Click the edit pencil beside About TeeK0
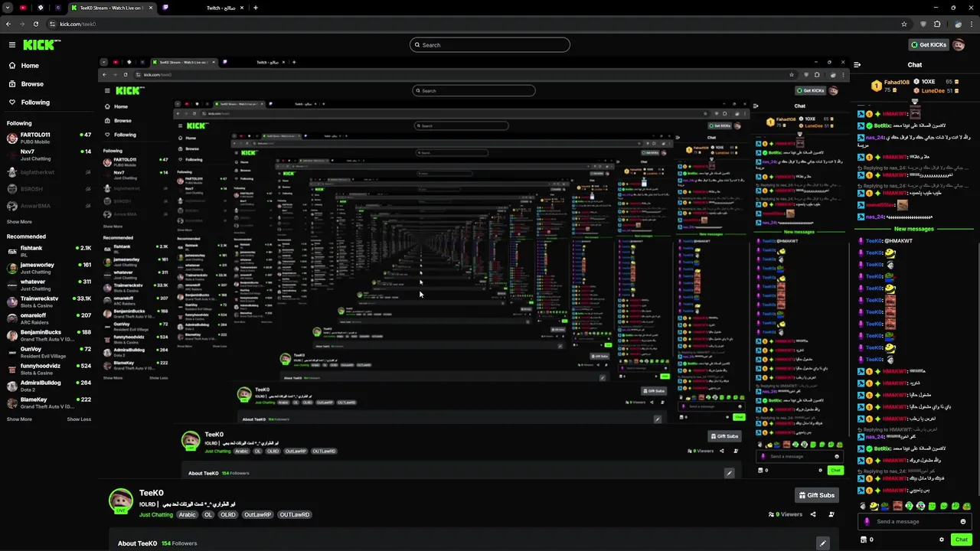Image resolution: width=980 pixels, height=551 pixels. [x=823, y=543]
